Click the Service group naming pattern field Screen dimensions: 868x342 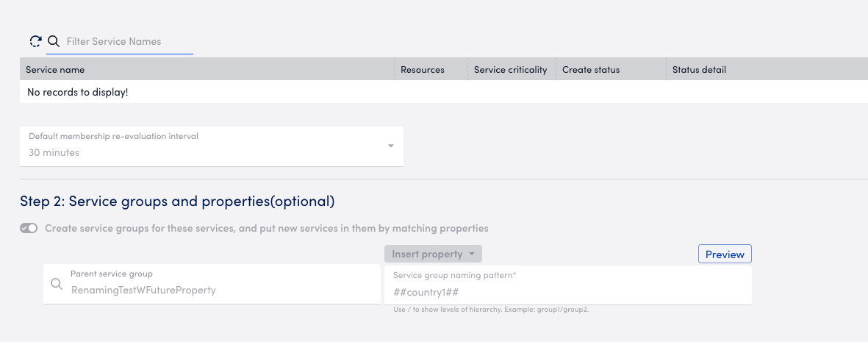568,285
